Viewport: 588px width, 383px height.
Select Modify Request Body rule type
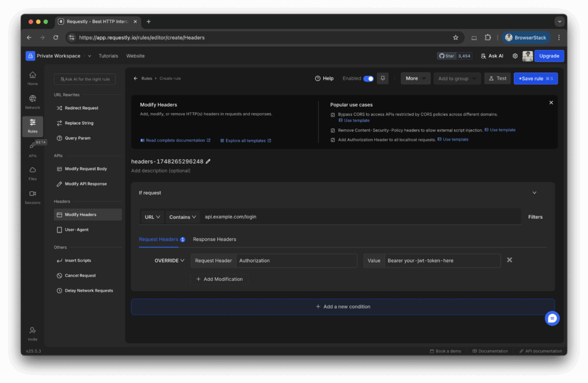[87, 169]
